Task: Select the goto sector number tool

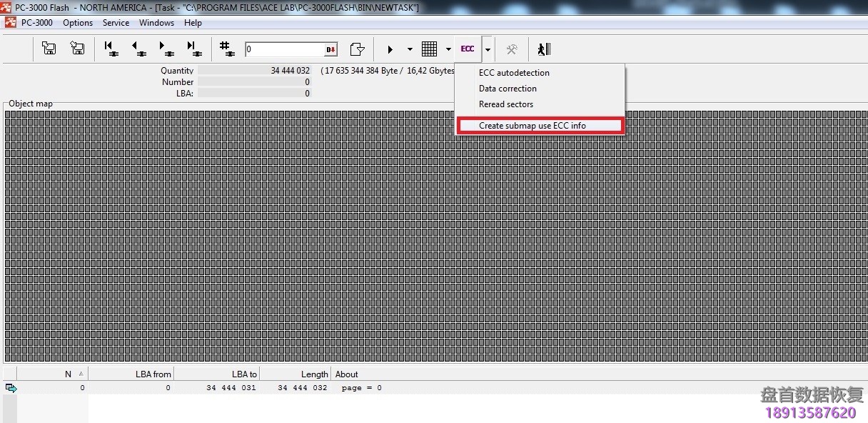Action: tap(227, 49)
